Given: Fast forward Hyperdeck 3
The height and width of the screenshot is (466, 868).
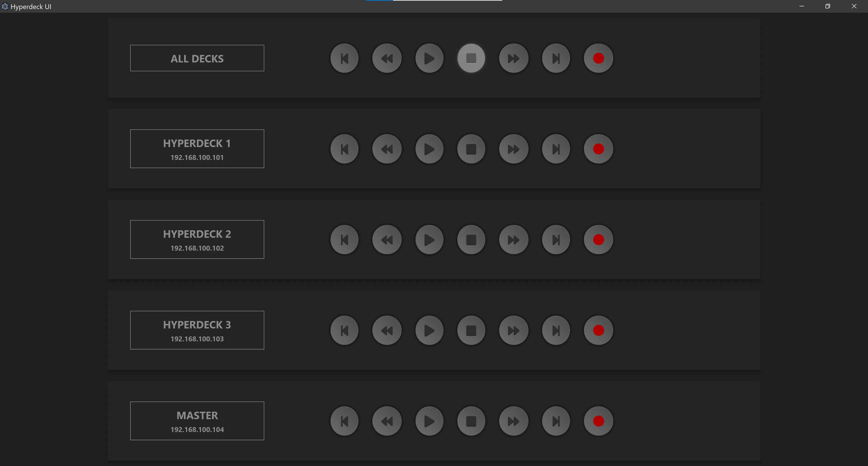Looking at the screenshot, I should 514,330.
